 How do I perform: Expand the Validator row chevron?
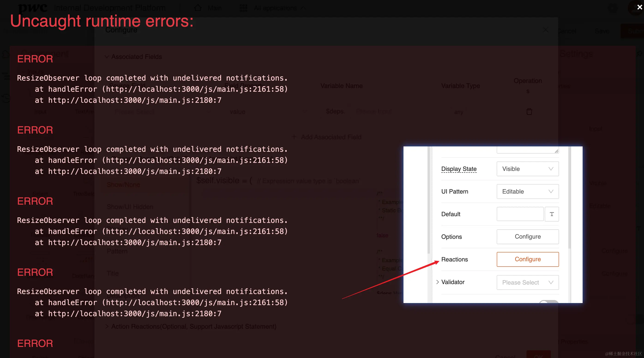tap(437, 282)
